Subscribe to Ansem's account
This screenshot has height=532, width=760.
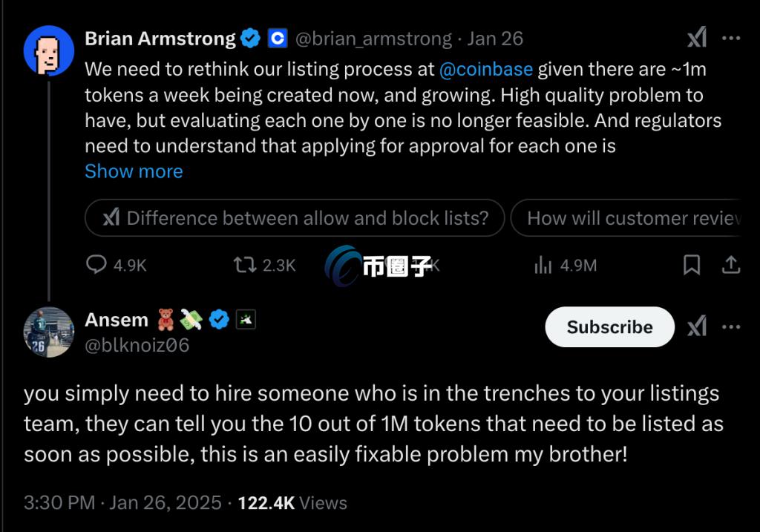pos(609,327)
